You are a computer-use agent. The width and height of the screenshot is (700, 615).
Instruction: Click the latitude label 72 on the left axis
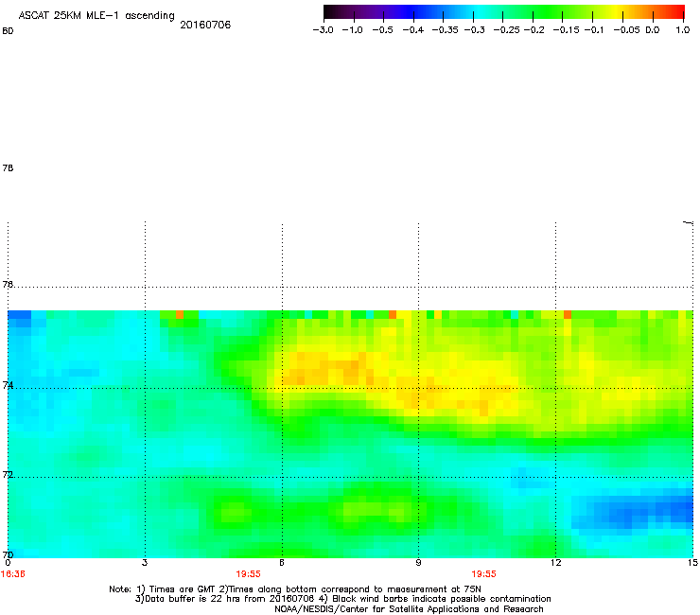click(8, 474)
